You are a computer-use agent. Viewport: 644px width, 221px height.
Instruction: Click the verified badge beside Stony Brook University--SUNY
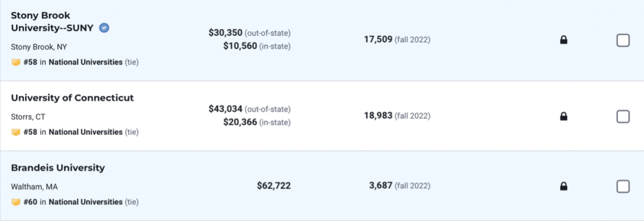[x=104, y=28]
